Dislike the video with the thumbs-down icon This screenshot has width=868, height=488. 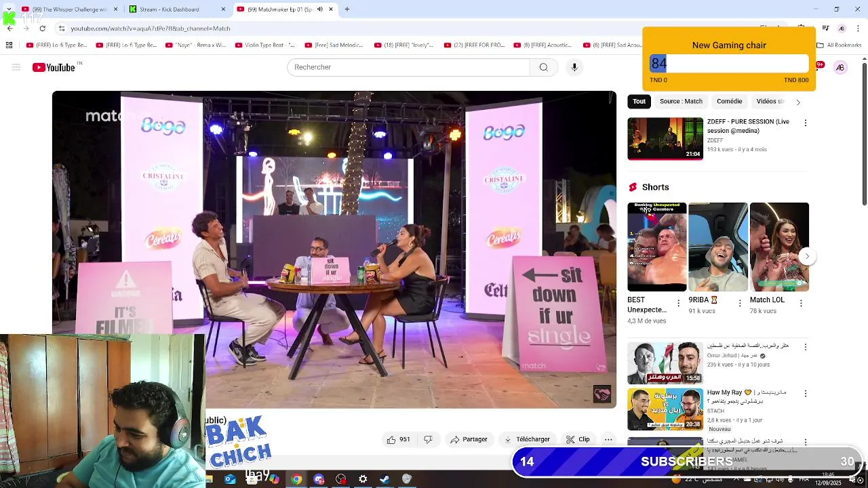click(x=428, y=439)
